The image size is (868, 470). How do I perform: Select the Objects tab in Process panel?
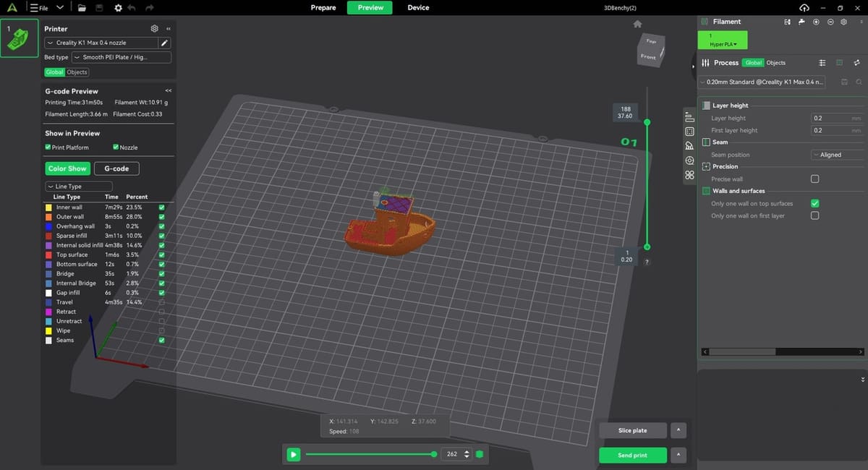click(x=775, y=63)
